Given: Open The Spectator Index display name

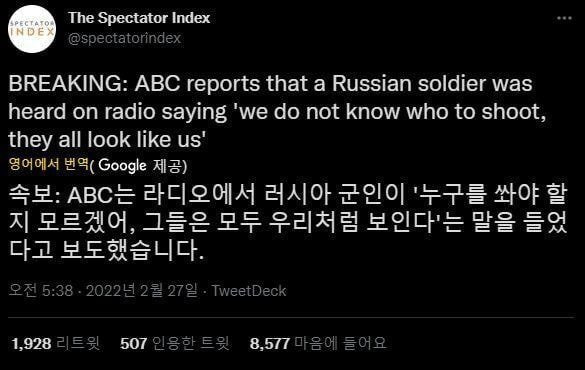Looking at the screenshot, I should coord(139,18).
